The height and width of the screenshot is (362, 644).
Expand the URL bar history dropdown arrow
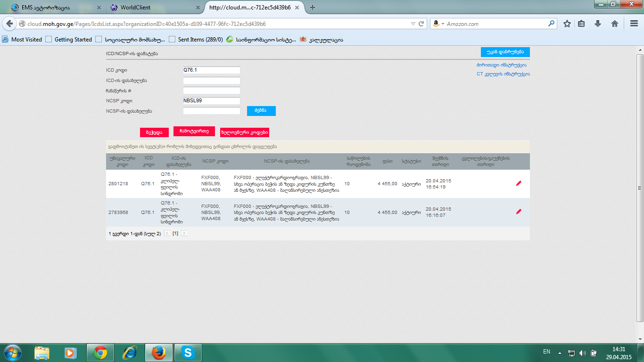413,24
